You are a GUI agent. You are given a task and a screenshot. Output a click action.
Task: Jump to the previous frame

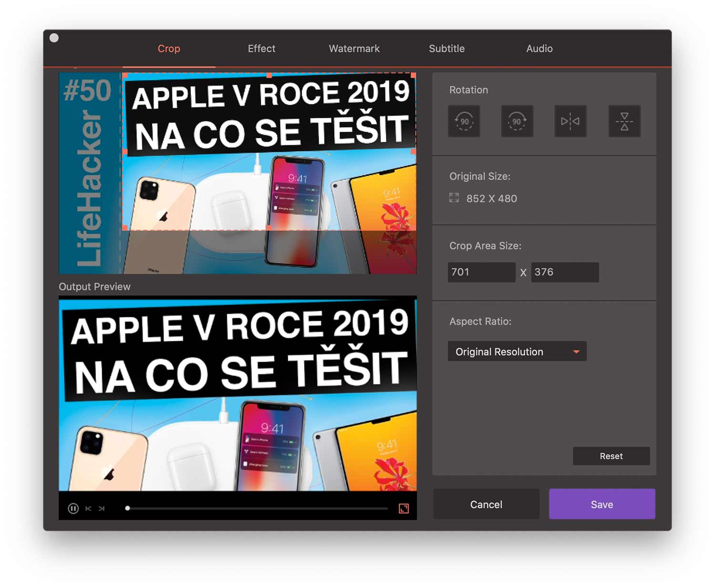coord(88,508)
